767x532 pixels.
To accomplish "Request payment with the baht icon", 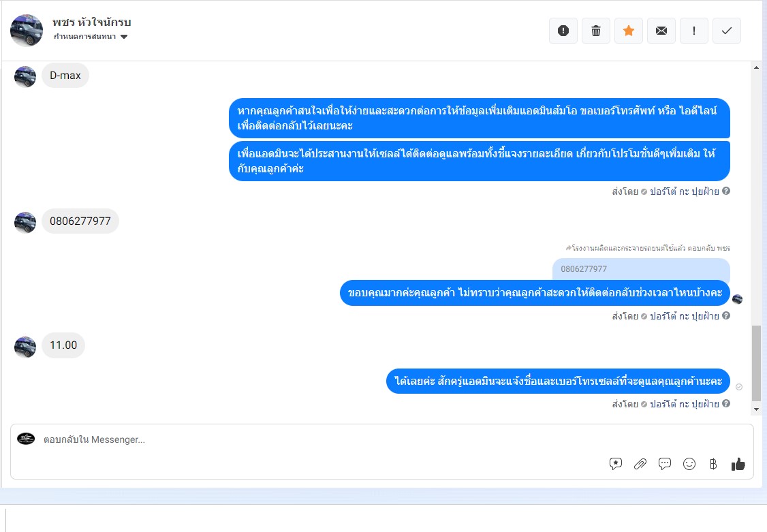I will click(713, 464).
